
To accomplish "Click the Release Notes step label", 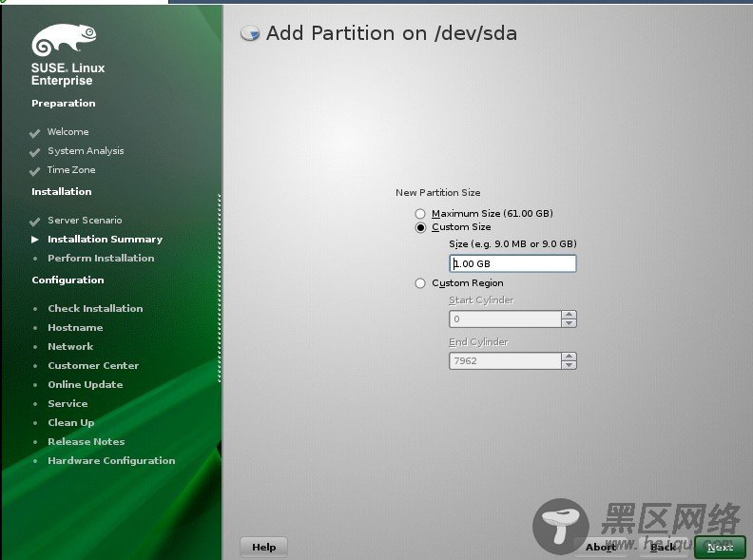I will point(86,441).
